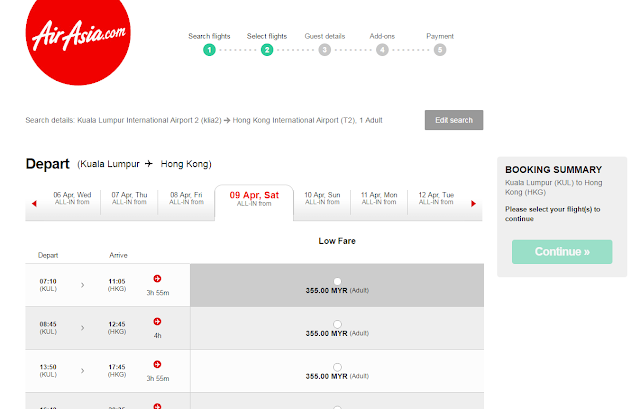The width and height of the screenshot is (640, 409).
Task: Select the 07:10 flight Low Fare radio button
Action: click(x=337, y=281)
